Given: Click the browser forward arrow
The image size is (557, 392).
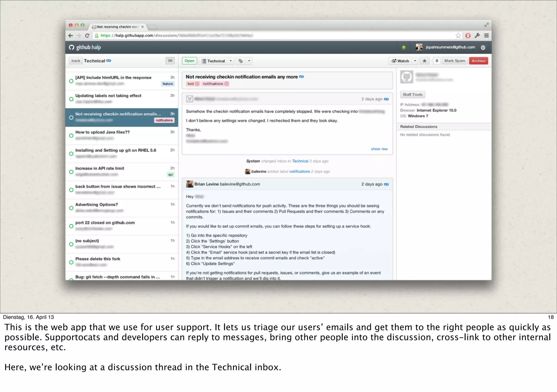Looking at the screenshot, I should (x=79, y=36).
